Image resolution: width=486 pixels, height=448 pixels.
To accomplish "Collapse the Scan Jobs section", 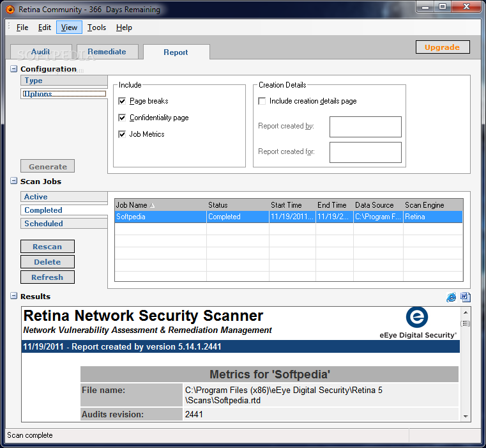I will [13, 181].
